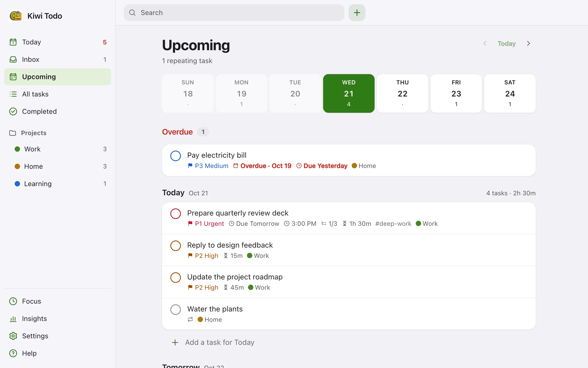The height and width of the screenshot is (368, 588).
Task: Open All tasks list
Action: (57, 94)
